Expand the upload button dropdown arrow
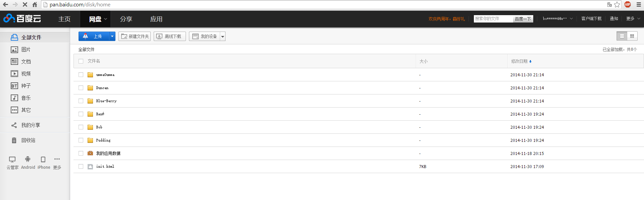644x200 pixels. click(112, 36)
